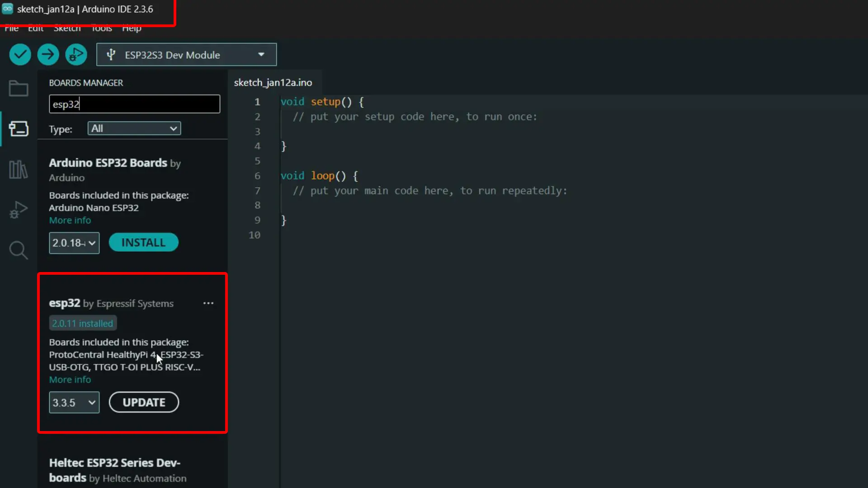868x488 pixels.
Task: Click line number 3 in the gutter
Action: (x=257, y=131)
